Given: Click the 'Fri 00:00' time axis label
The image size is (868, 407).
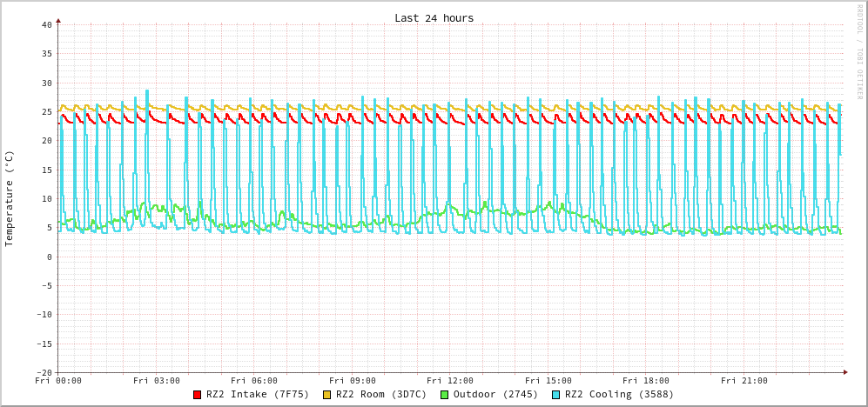Looking at the screenshot, I should tap(58, 380).
